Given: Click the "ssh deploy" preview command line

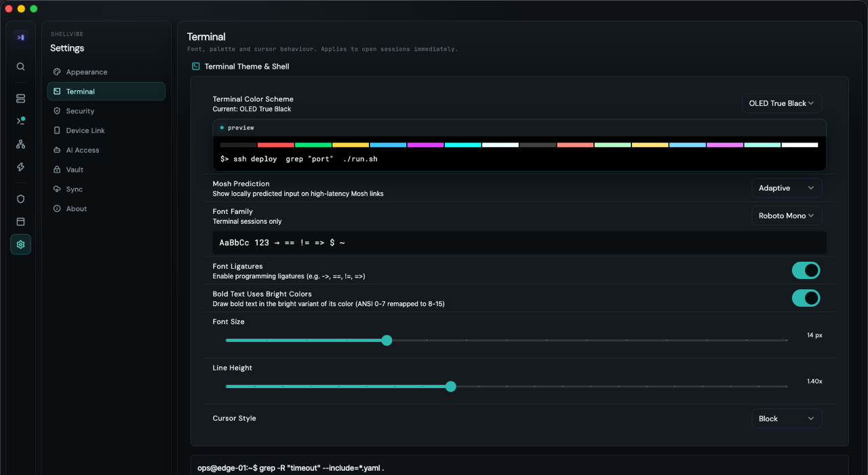Looking at the screenshot, I should 299,159.
